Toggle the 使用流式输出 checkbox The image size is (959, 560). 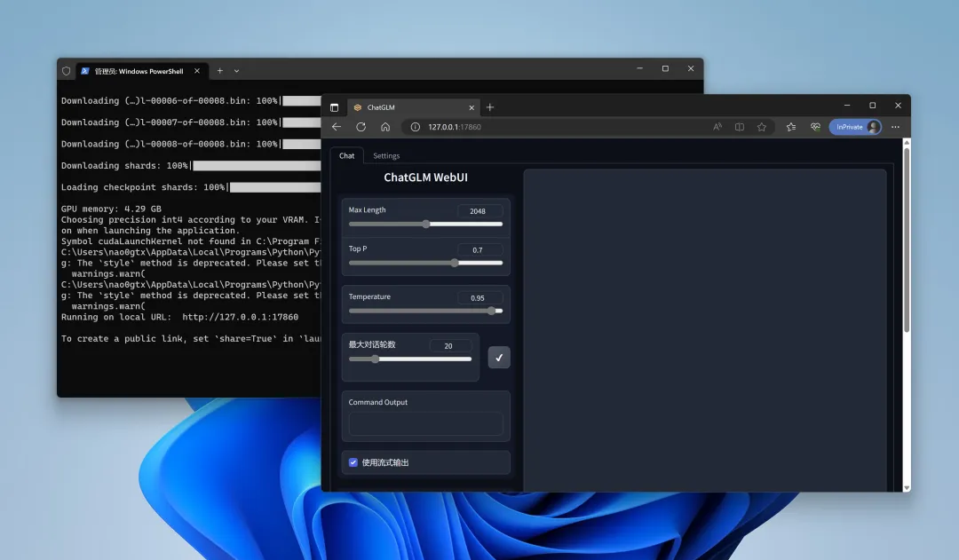click(x=353, y=462)
